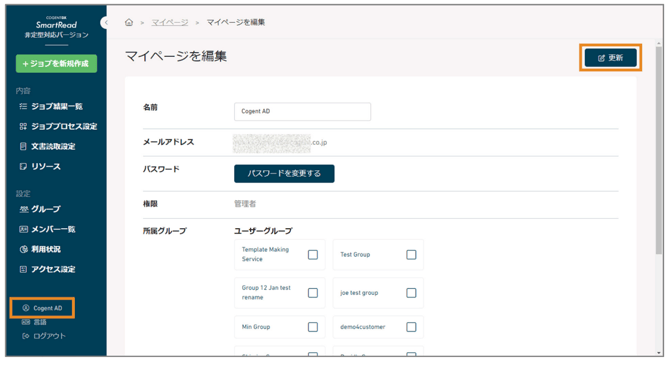Click the 名前 name input field
This screenshot has width=670, height=365.
(303, 112)
